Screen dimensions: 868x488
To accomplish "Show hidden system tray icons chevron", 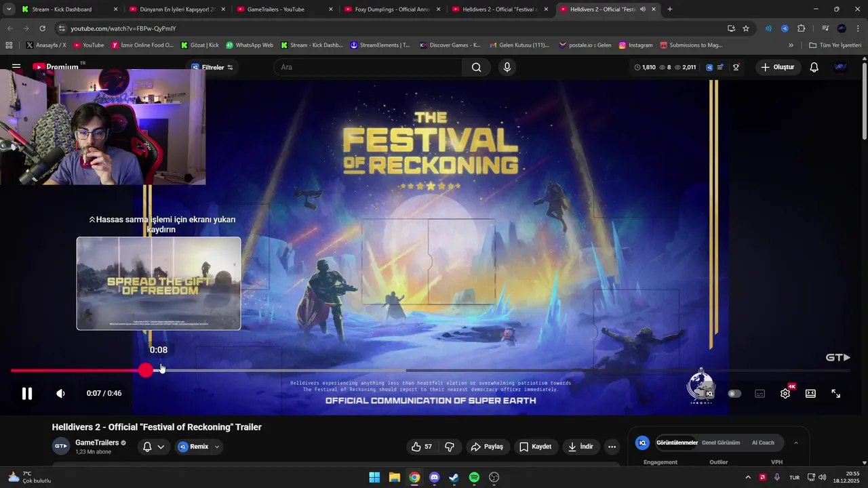I will click(x=748, y=477).
